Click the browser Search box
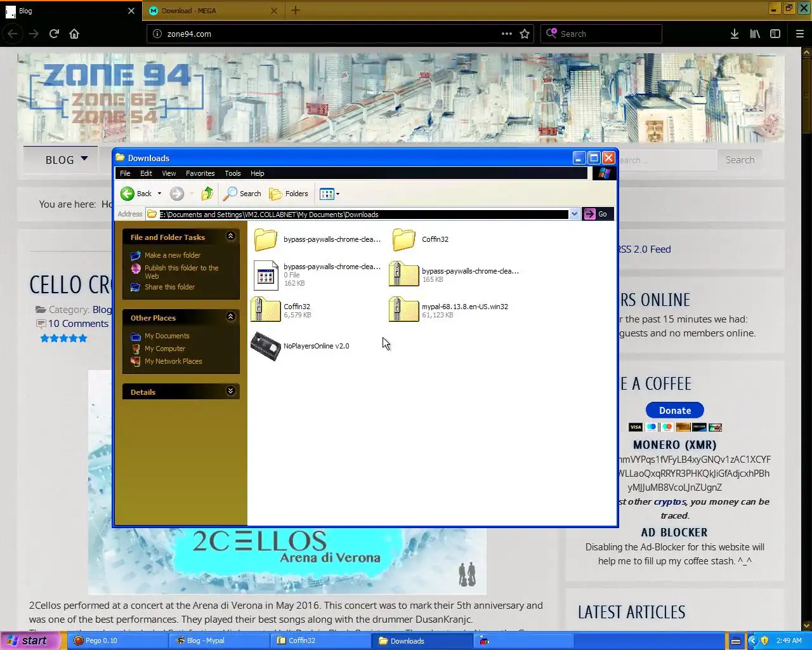This screenshot has width=812, height=650. [x=601, y=34]
